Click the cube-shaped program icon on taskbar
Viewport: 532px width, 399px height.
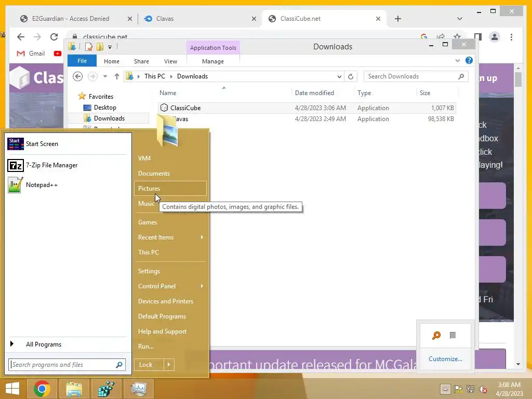tap(106, 389)
